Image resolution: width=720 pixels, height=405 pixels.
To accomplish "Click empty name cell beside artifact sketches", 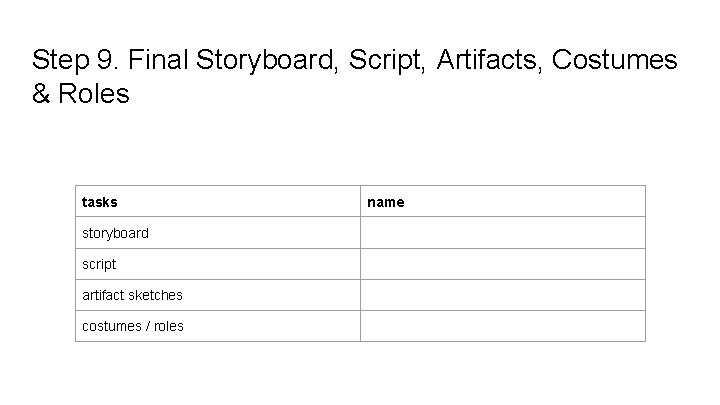I will (x=503, y=295).
